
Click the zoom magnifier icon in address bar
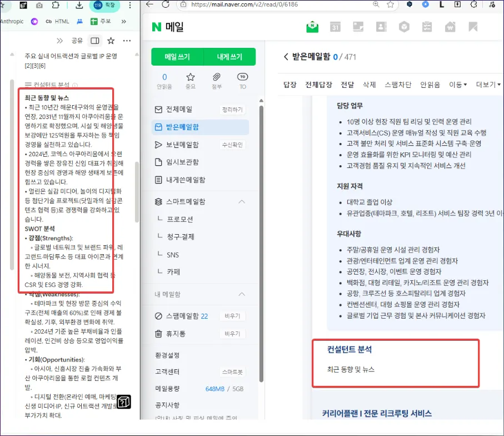[376, 4]
